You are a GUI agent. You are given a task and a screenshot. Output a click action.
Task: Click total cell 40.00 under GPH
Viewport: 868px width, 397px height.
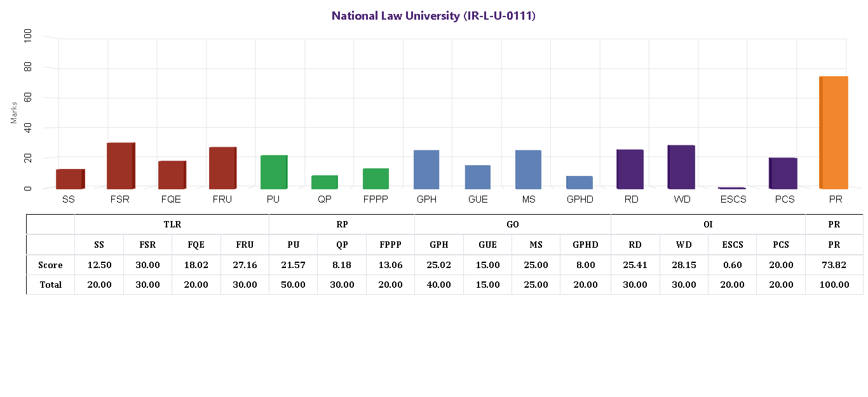coord(439,285)
